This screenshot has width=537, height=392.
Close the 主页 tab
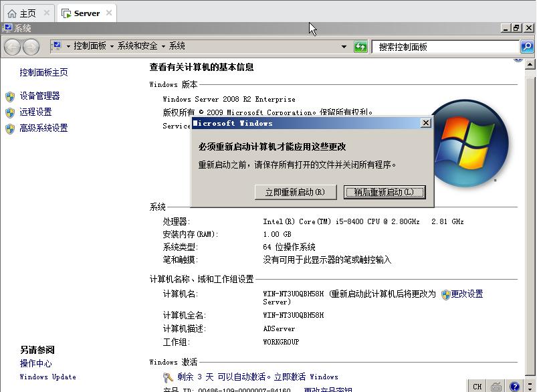pos(47,13)
